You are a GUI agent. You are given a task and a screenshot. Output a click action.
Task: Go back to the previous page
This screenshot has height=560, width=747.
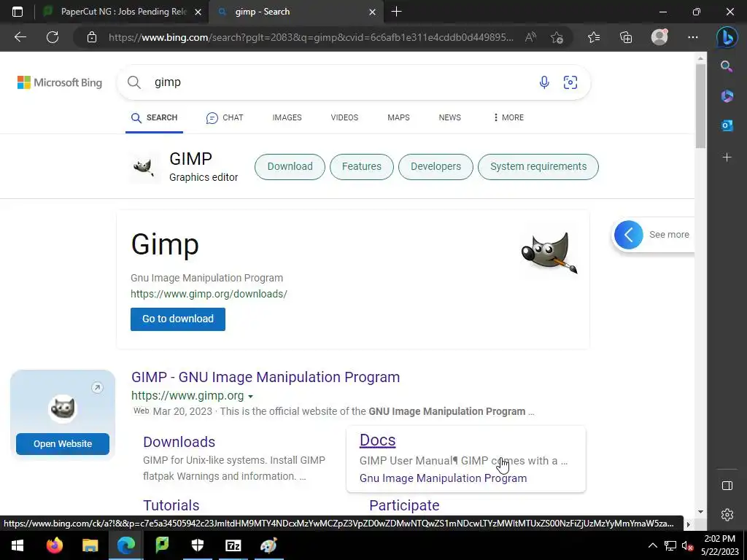point(20,37)
